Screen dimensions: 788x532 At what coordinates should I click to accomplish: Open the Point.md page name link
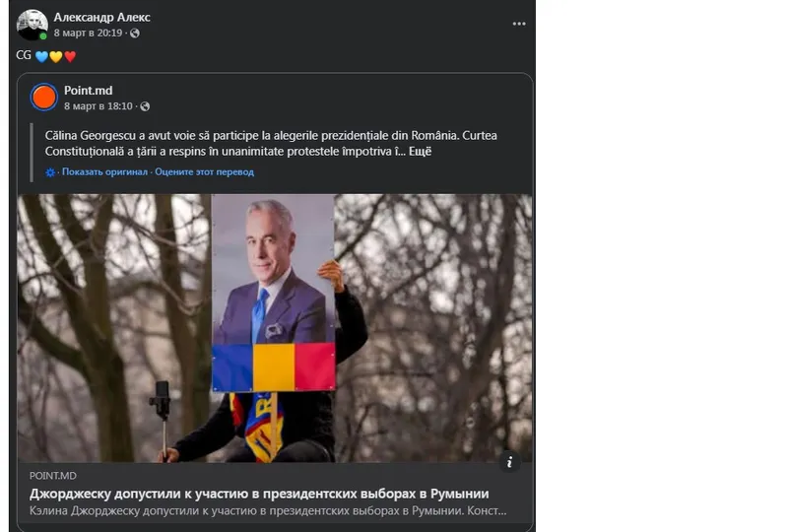coord(88,91)
